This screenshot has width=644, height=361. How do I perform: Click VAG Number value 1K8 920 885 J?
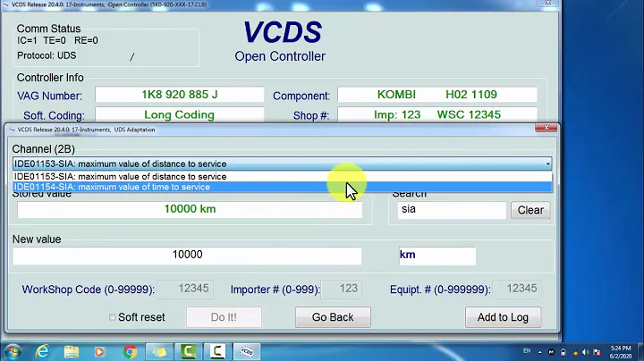click(180, 95)
